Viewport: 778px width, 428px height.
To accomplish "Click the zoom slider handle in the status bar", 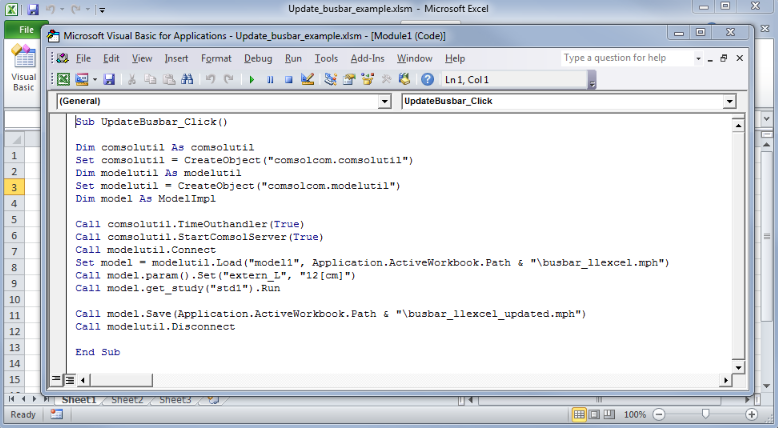I will click(x=706, y=414).
